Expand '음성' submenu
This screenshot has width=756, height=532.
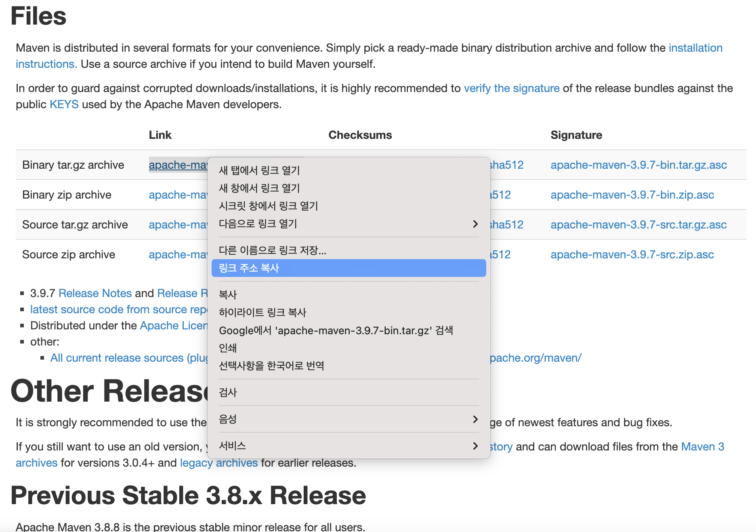(349, 419)
